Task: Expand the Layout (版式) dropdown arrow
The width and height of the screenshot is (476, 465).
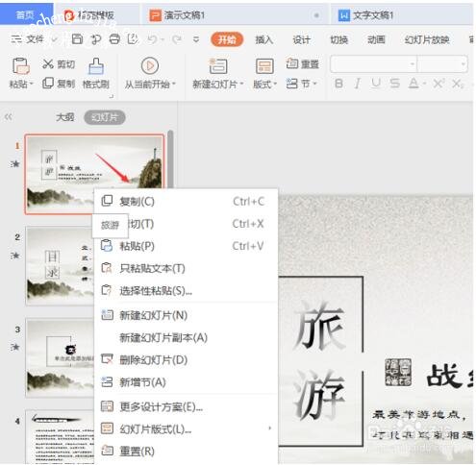Action: [275, 85]
